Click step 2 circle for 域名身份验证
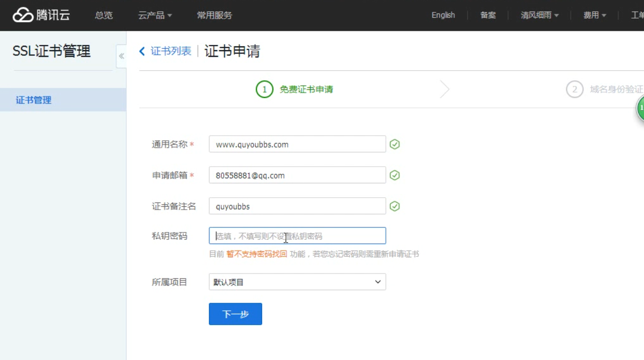This screenshot has height=360, width=644. [575, 89]
